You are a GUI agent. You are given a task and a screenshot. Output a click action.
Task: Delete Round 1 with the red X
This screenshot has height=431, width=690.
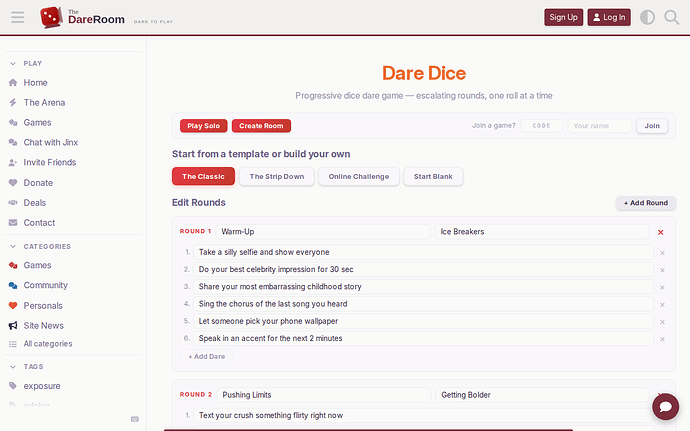click(660, 232)
